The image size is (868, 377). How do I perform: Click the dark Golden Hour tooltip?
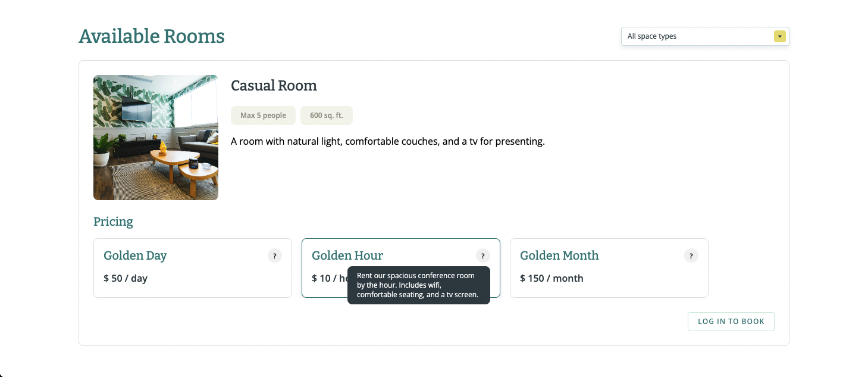(418, 285)
